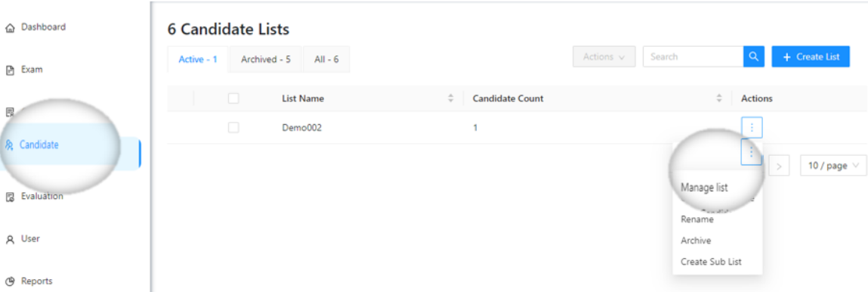Select Manage list from the context menu
Viewport: 868px width, 292px height.
[704, 188]
